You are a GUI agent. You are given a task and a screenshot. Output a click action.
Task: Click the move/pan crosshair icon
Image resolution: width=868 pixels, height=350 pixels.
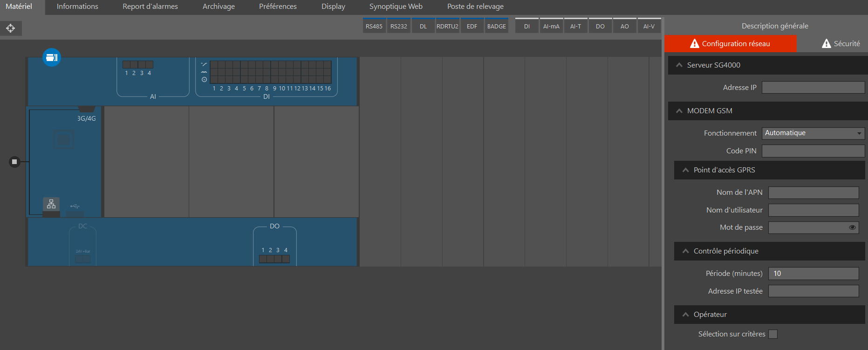click(x=11, y=28)
